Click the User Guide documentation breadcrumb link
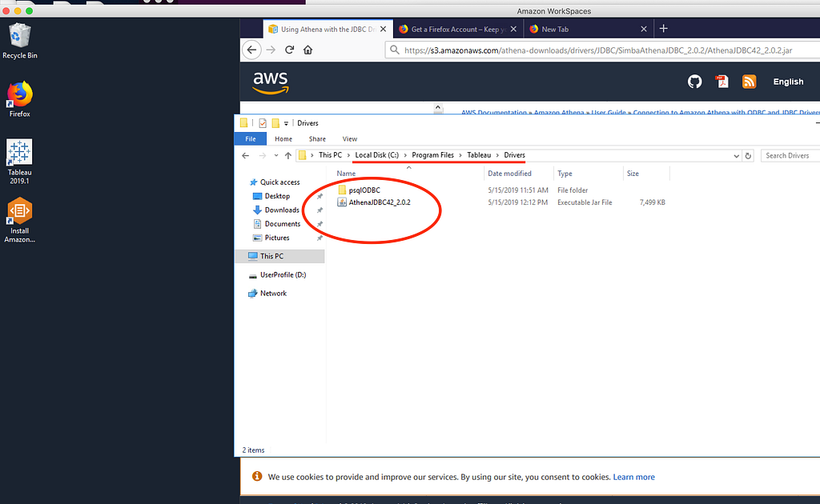The width and height of the screenshot is (820, 504). 609,112
